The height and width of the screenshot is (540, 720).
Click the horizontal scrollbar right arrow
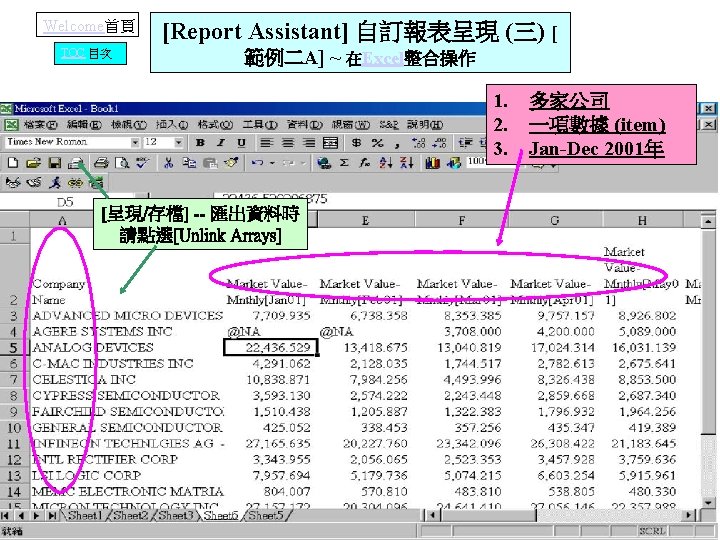689,515
